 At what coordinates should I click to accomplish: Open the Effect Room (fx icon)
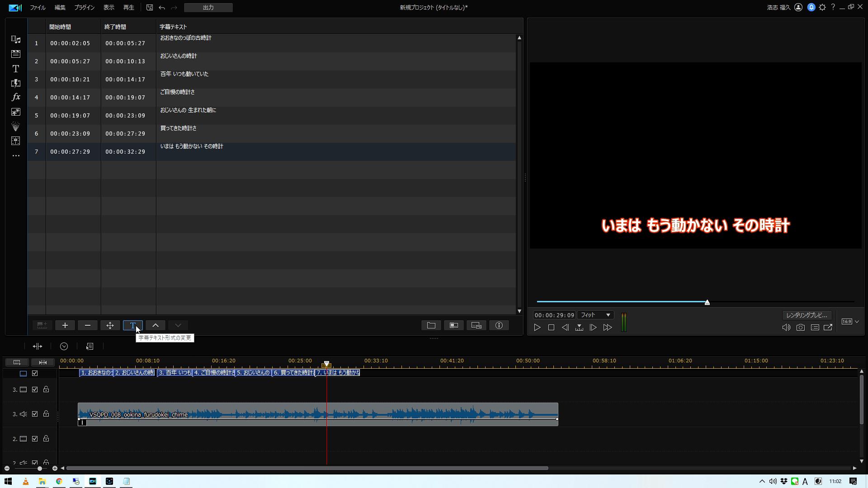[x=16, y=97]
